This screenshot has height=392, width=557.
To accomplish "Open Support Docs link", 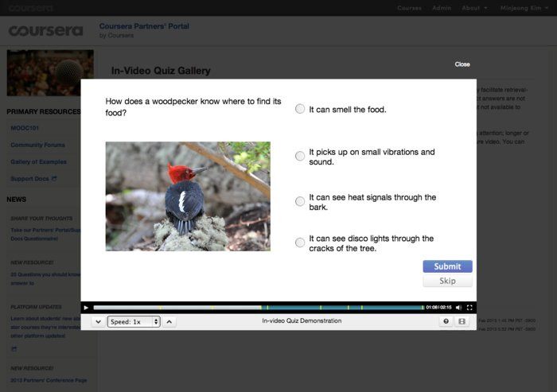I will click(x=29, y=179).
